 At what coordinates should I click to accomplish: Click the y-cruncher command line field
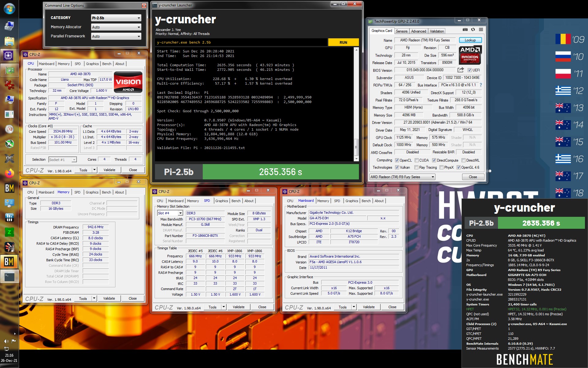click(241, 42)
